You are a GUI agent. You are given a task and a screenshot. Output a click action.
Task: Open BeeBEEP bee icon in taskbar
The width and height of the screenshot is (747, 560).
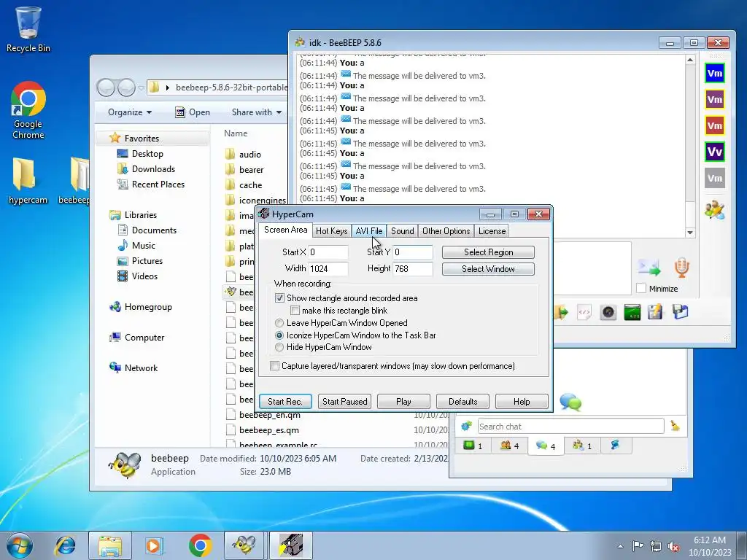tap(244, 545)
